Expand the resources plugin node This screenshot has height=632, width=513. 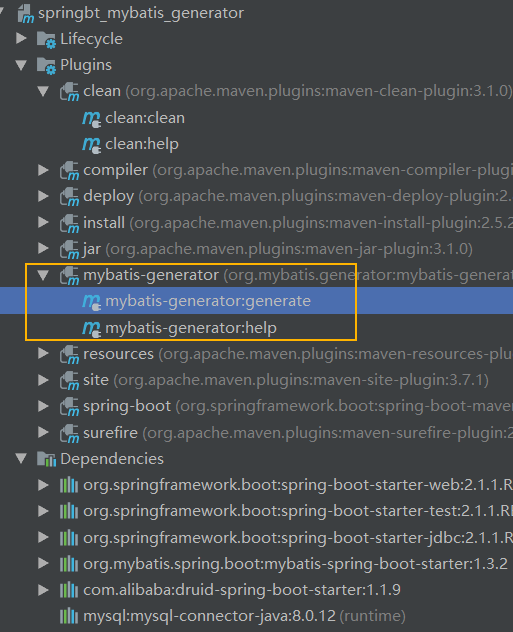44,353
